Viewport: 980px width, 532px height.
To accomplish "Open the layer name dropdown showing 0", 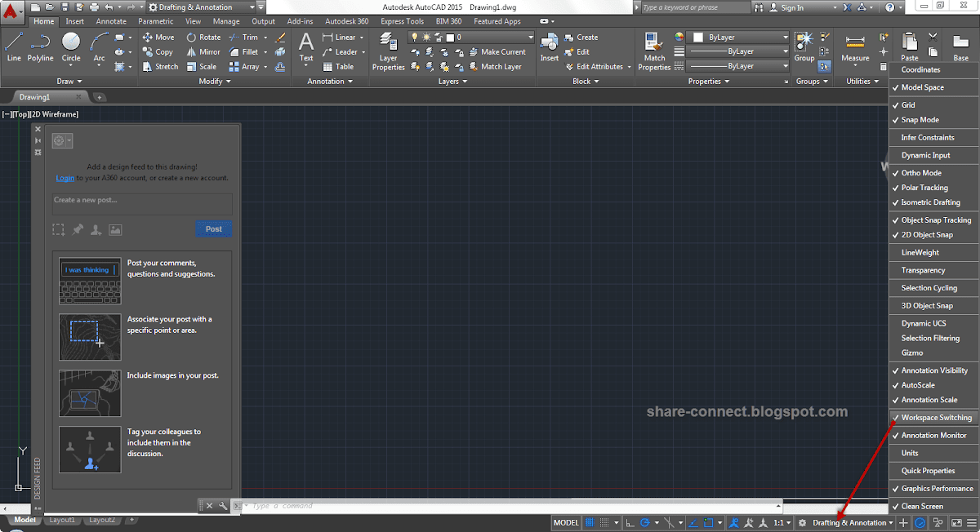I will coord(471,38).
